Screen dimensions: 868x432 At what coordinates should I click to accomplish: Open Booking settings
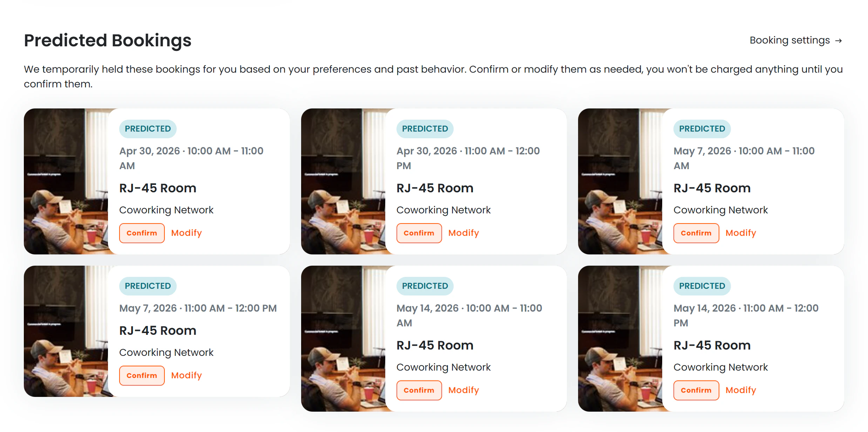coord(789,40)
